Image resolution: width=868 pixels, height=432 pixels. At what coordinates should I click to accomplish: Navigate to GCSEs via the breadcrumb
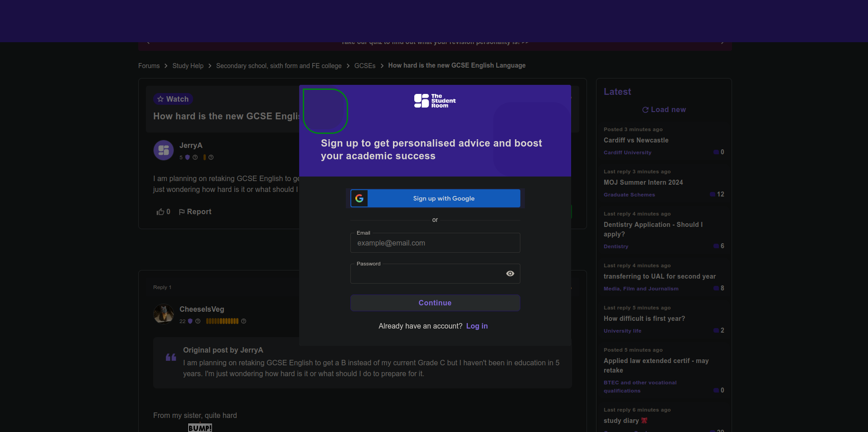(364, 65)
